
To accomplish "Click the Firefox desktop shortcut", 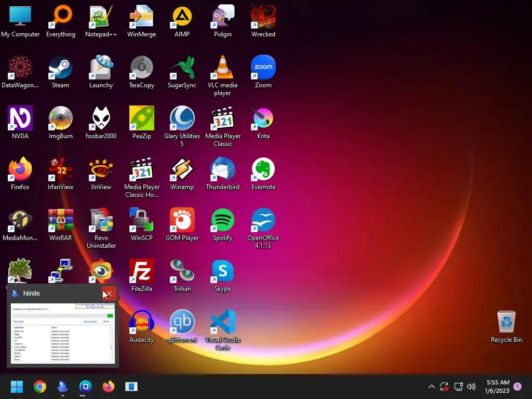I will (x=20, y=174).
